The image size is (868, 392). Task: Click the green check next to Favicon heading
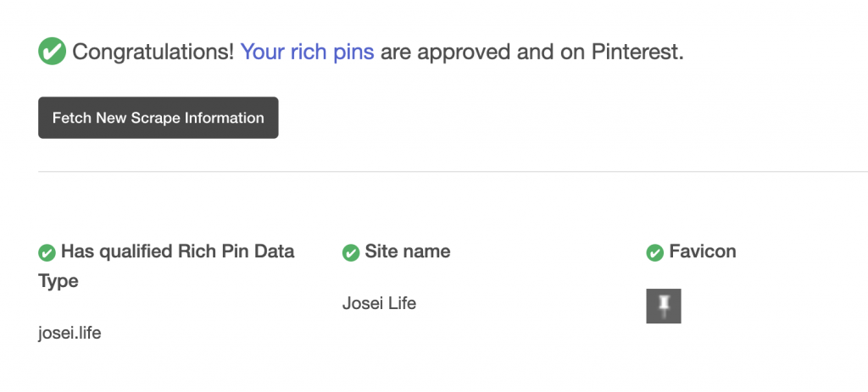pyautogui.click(x=655, y=252)
